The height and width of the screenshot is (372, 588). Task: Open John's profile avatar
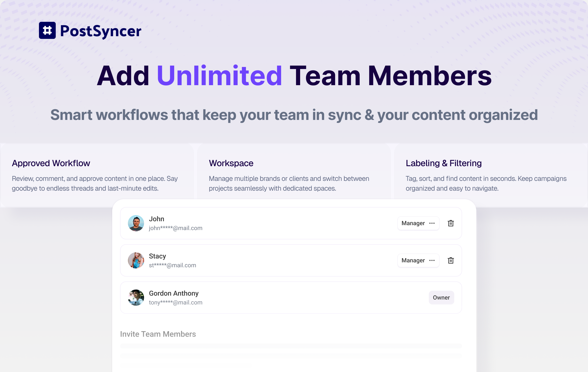coord(136,223)
